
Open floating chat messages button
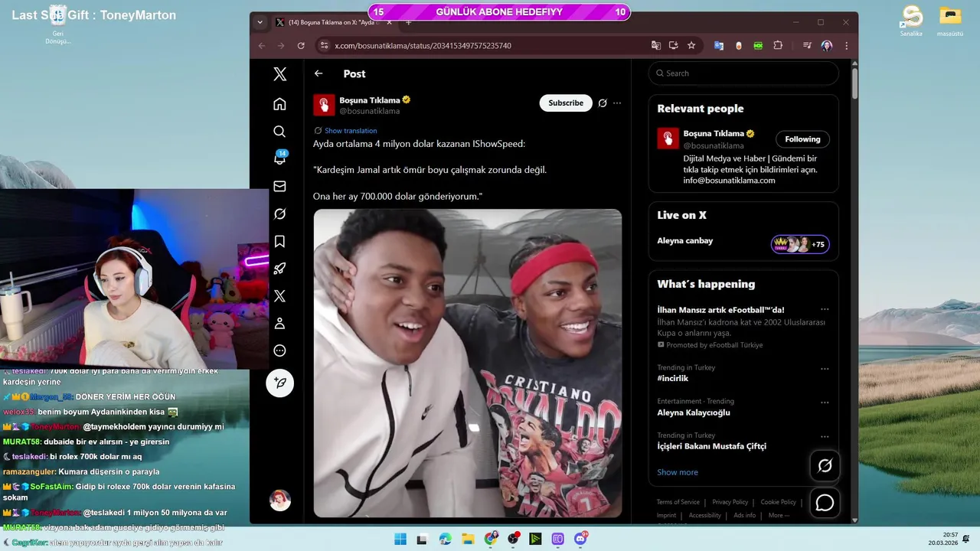[825, 503]
